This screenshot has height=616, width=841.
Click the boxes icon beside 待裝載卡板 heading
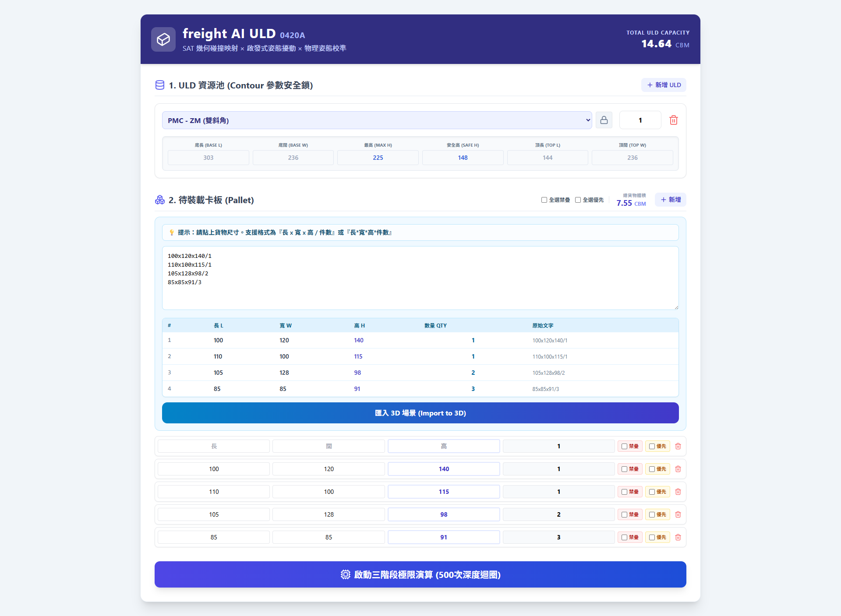coord(160,200)
